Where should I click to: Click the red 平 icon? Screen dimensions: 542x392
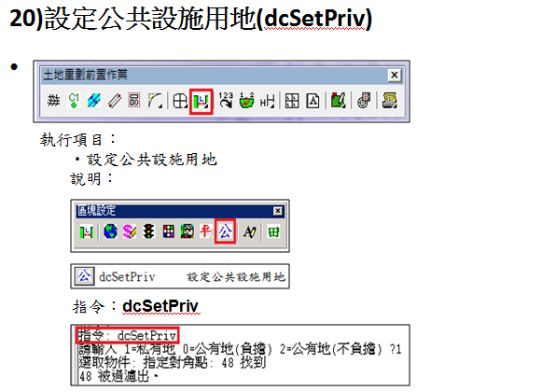click(205, 231)
